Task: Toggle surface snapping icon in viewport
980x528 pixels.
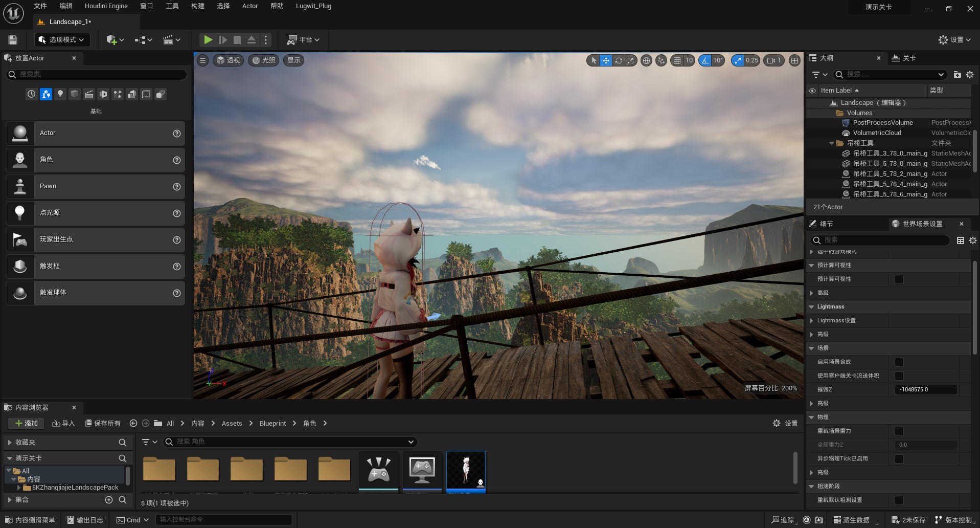Action: pos(662,60)
